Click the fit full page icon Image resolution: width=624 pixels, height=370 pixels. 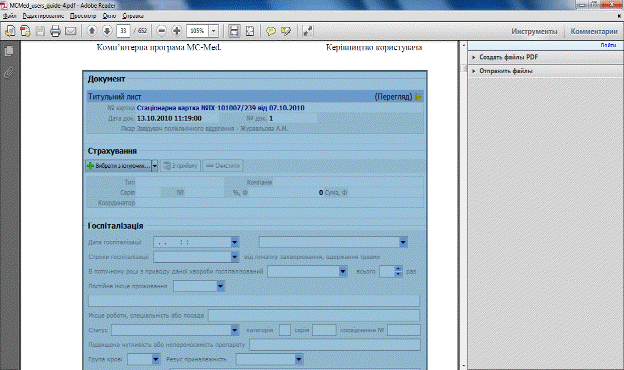tap(250, 31)
